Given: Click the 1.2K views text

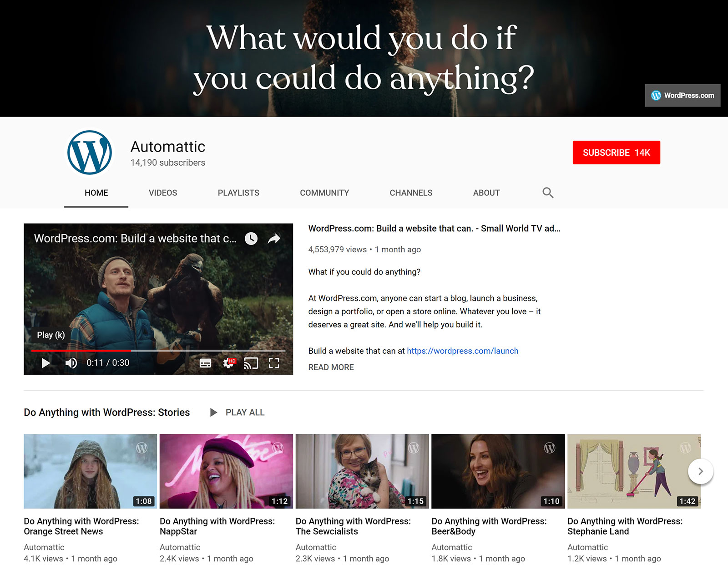Looking at the screenshot, I should 587,559.
